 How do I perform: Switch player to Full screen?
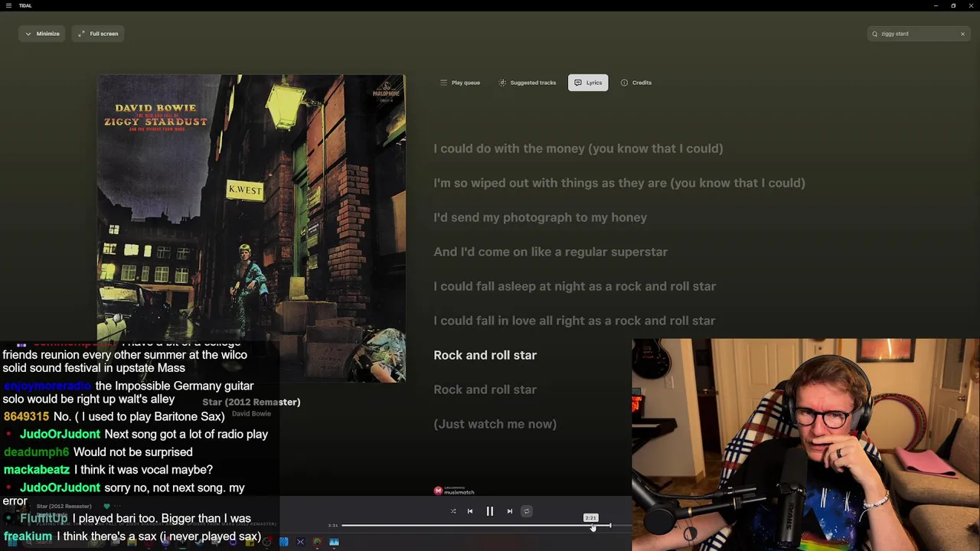pyautogui.click(x=98, y=34)
